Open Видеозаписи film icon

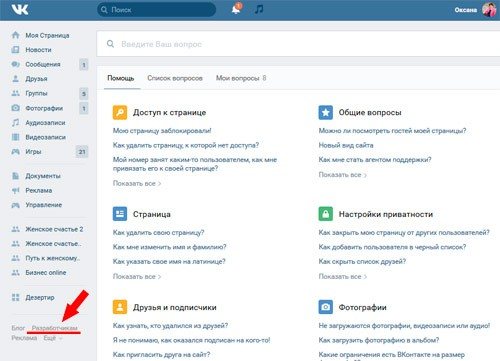tap(15, 137)
